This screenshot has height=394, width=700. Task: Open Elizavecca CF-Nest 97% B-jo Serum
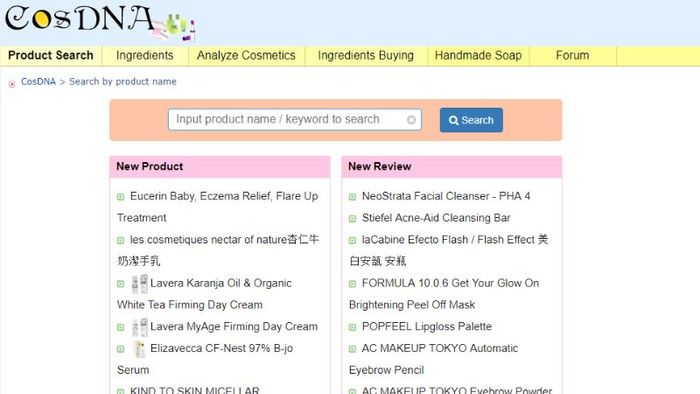(x=205, y=359)
